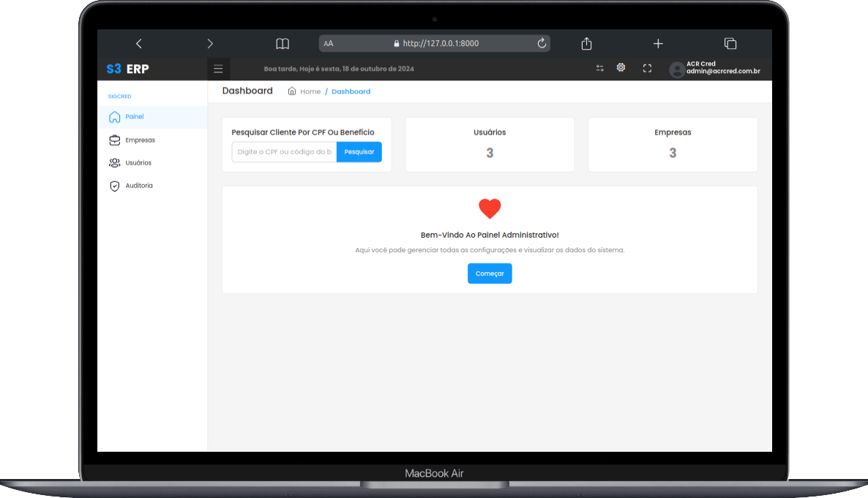Screen dimensions: 868x498
Task: Open the browser share icon
Action: click(x=586, y=43)
